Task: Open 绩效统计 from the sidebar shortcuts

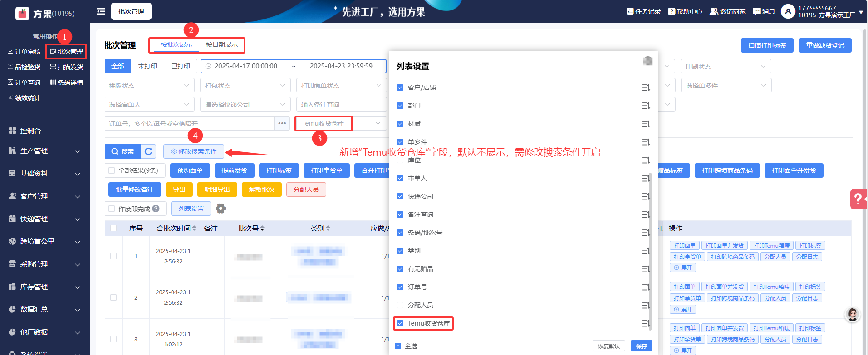Action: [24, 98]
